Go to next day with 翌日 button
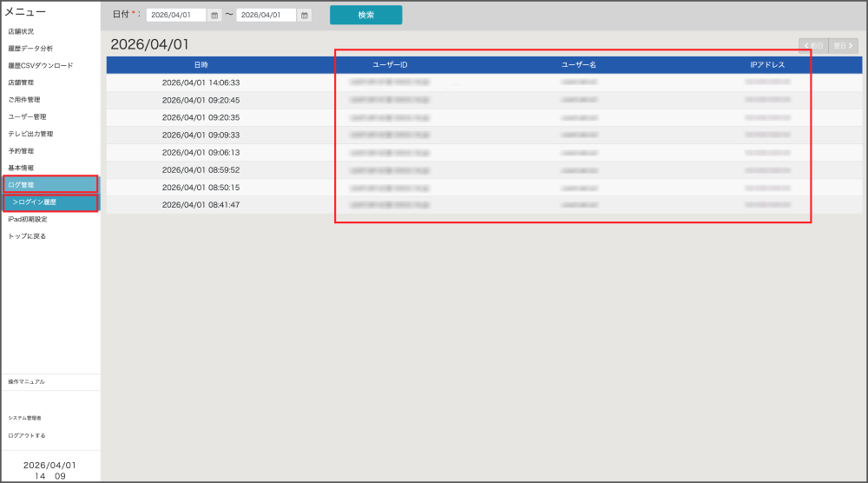This screenshot has width=868, height=483. pyautogui.click(x=843, y=46)
